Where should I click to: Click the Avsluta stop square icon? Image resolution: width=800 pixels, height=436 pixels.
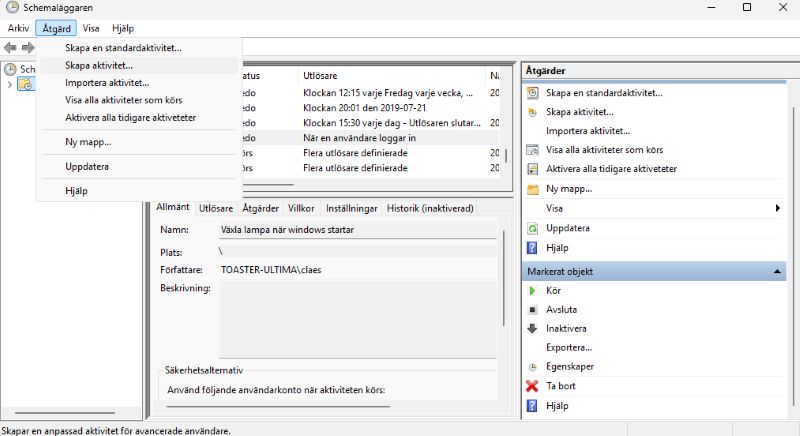[532, 310]
